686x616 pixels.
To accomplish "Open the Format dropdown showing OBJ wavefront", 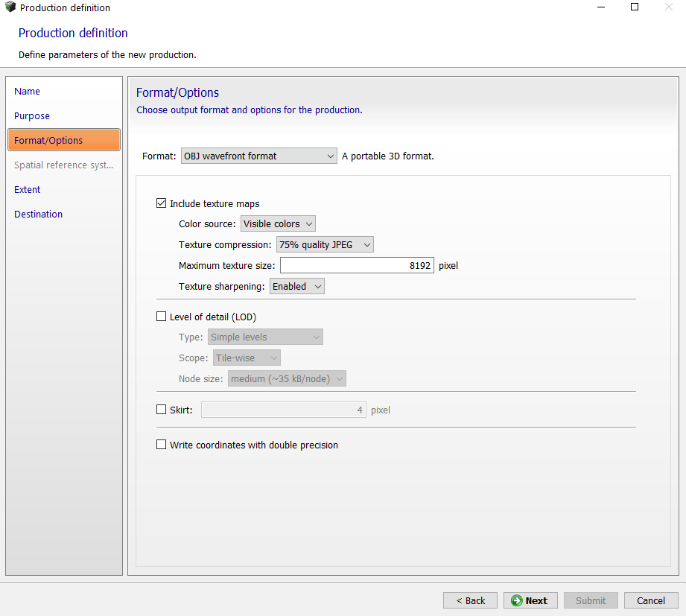I will (x=258, y=156).
